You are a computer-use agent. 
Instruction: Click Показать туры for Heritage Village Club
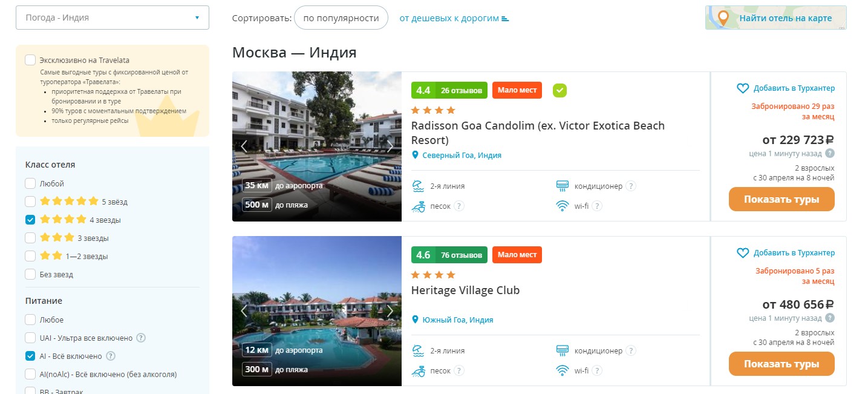tap(782, 364)
